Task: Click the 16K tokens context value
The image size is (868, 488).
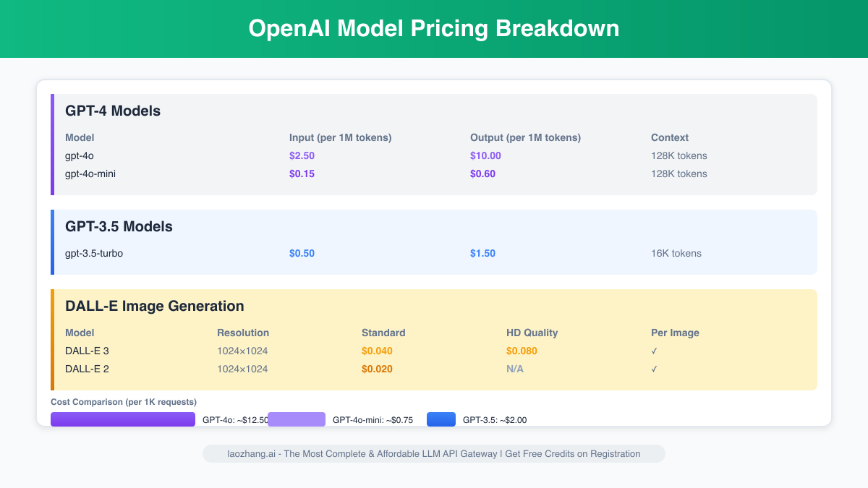Action: [x=676, y=254]
